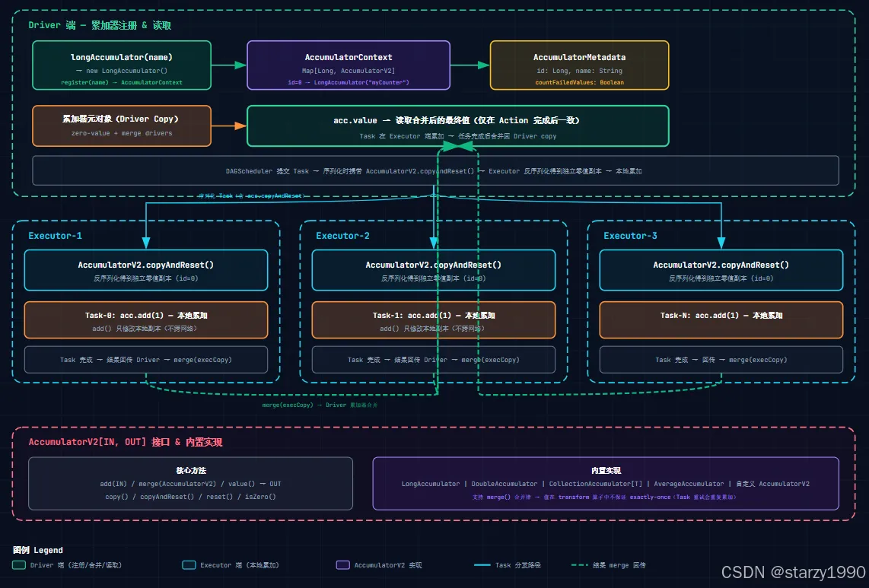Select the 'id: Long, name: String' text
The image size is (869, 588).
point(579,71)
